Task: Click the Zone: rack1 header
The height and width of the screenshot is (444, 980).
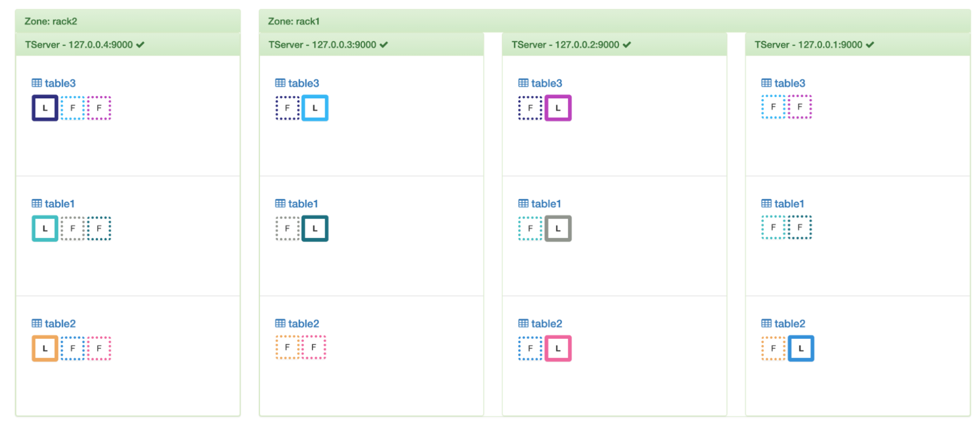Action: pyautogui.click(x=294, y=21)
